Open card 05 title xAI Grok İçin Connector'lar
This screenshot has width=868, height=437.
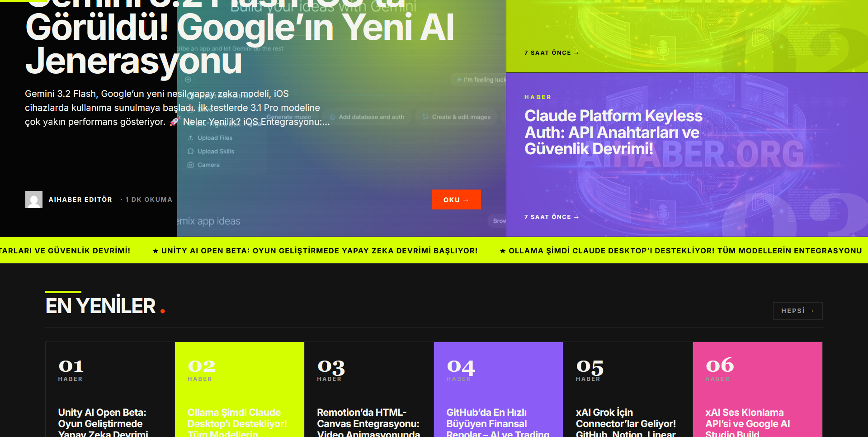click(626, 423)
